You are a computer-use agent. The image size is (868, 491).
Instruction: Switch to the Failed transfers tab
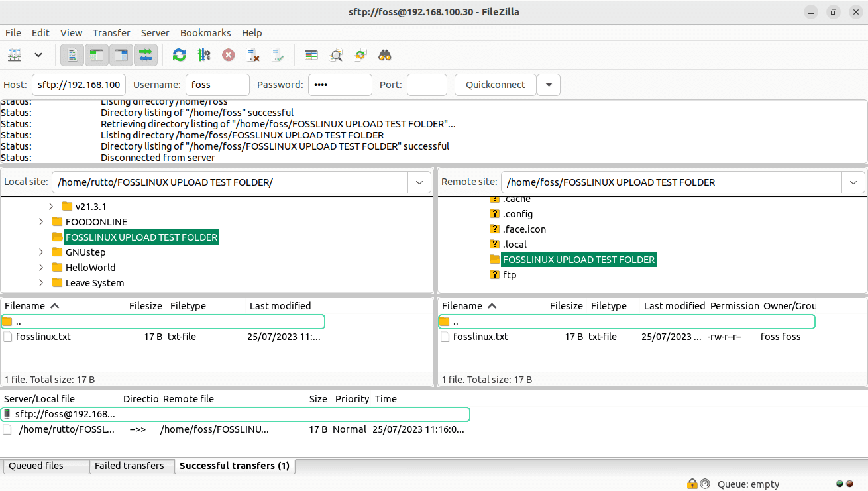132,466
